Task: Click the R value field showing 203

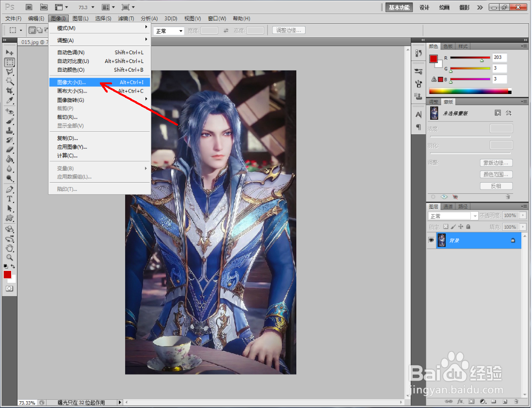Action: [500, 57]
